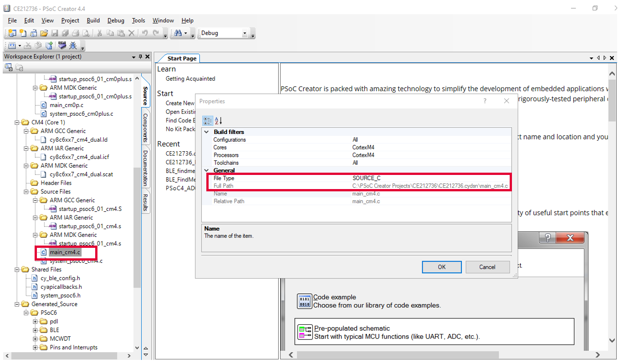Click the Save disk toolbar icon
The image size is (619, 364).
tap(54, 33)
